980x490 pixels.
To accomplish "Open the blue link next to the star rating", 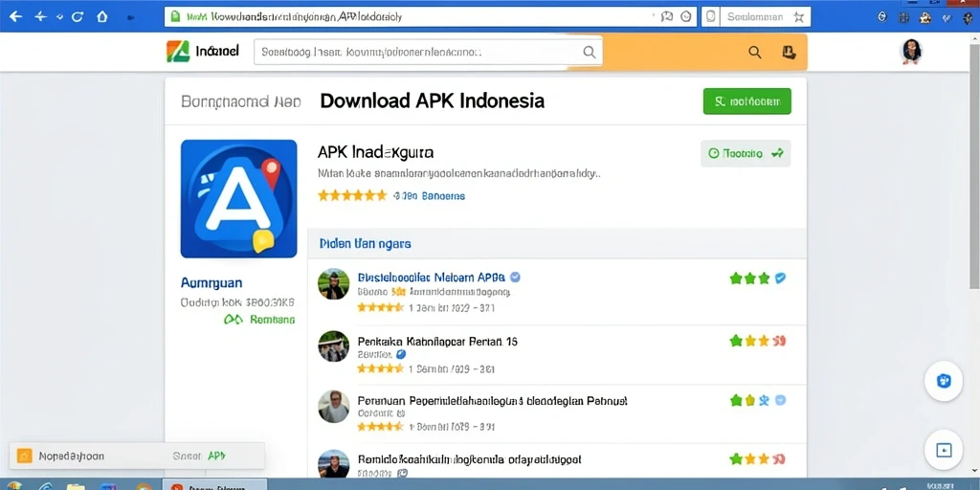I will pyautogui.click(x=429, y=195).
